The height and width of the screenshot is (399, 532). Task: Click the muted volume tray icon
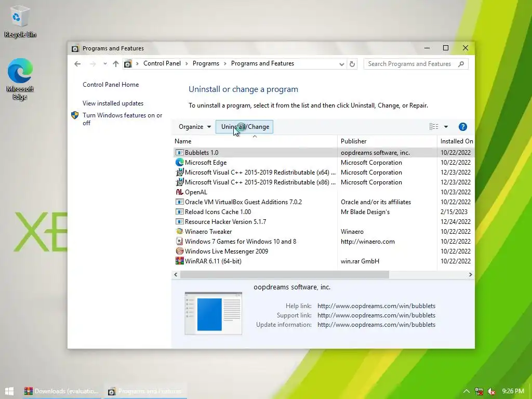tap(490, 391)
